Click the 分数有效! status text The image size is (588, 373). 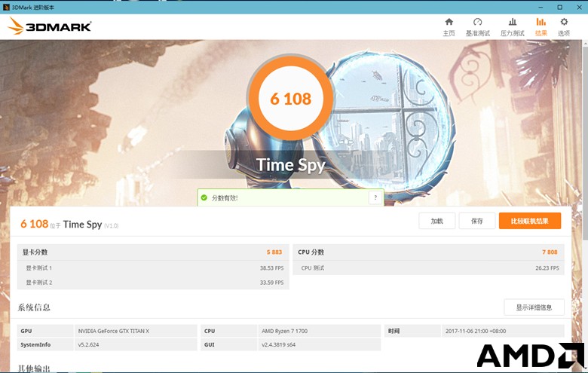225,198
